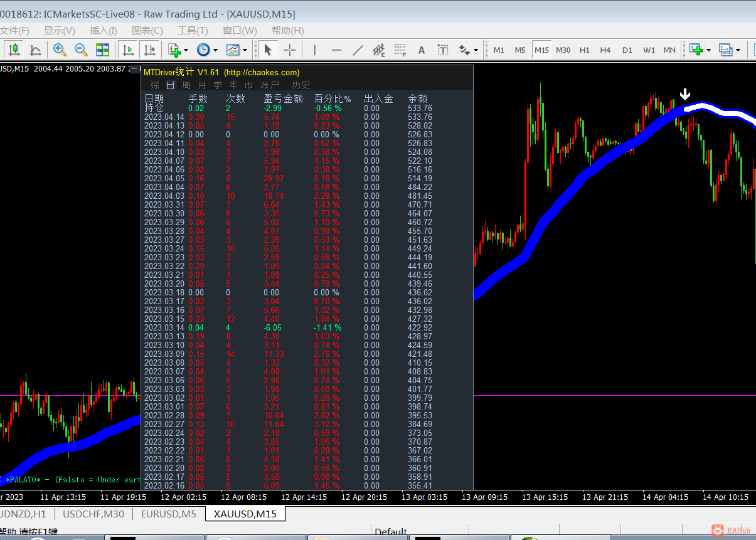This screenshot has width=756, height=540.
Task: Open the periods clock icon
Action: 203,50
